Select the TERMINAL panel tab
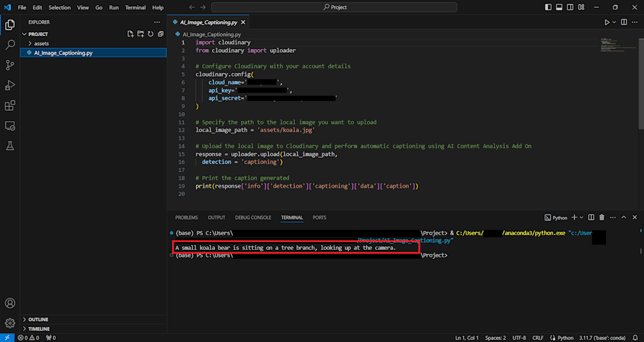The height and width of the screenshot is (342, 644). 292,218
